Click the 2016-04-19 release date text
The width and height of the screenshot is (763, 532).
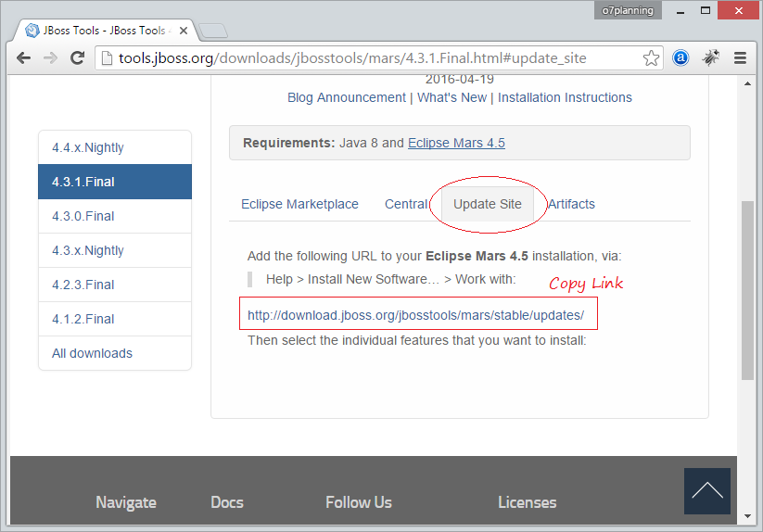[x=459, y=80]
